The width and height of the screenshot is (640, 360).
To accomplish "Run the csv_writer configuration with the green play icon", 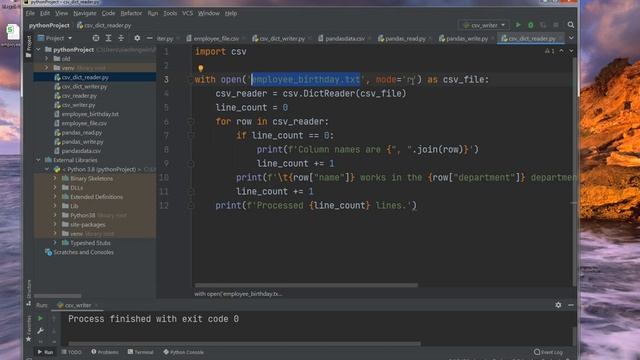I will pos(518,25).
